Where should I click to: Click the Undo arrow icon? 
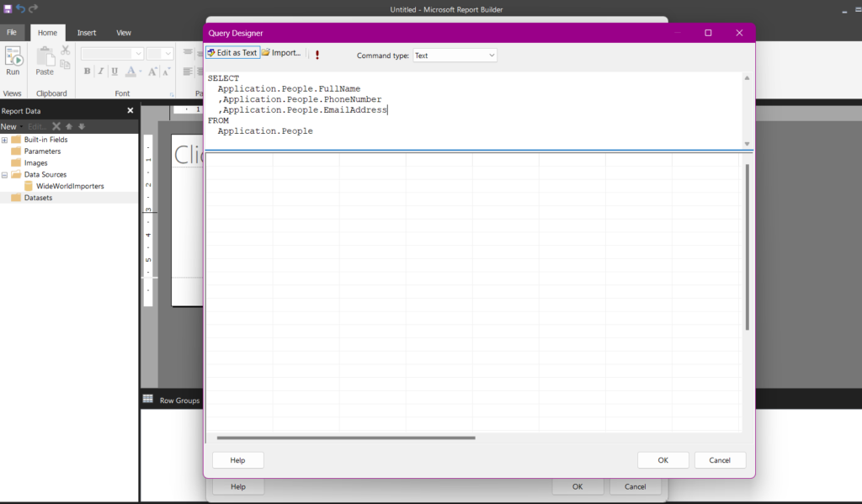[20, 8]
